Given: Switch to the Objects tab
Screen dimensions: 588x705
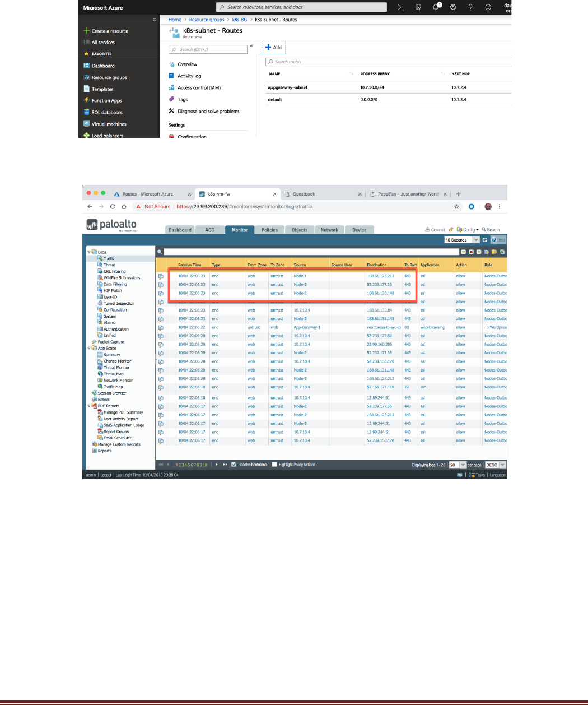Looking at the screenshot, I should (300, 230).
